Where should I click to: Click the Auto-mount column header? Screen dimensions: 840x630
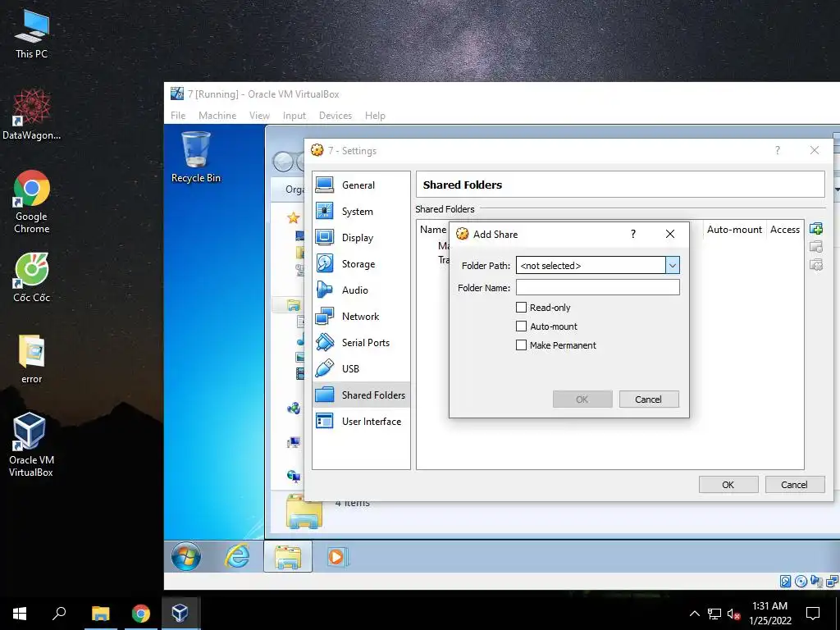[734, 230]
